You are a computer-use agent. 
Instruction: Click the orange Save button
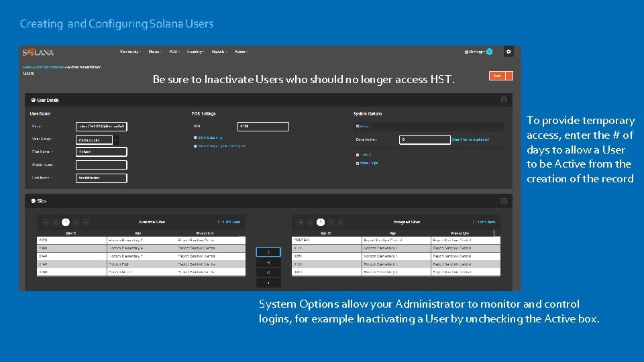coord(497,76)
